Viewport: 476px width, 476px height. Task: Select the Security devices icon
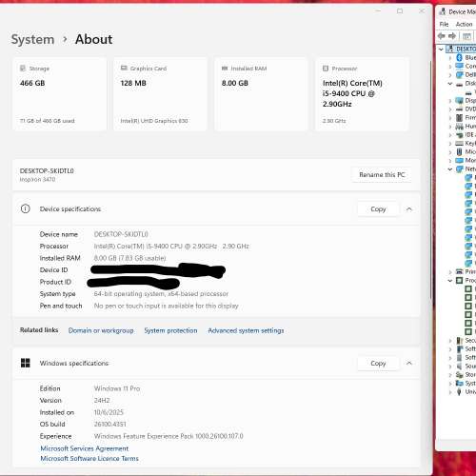[x=459, y=341]
